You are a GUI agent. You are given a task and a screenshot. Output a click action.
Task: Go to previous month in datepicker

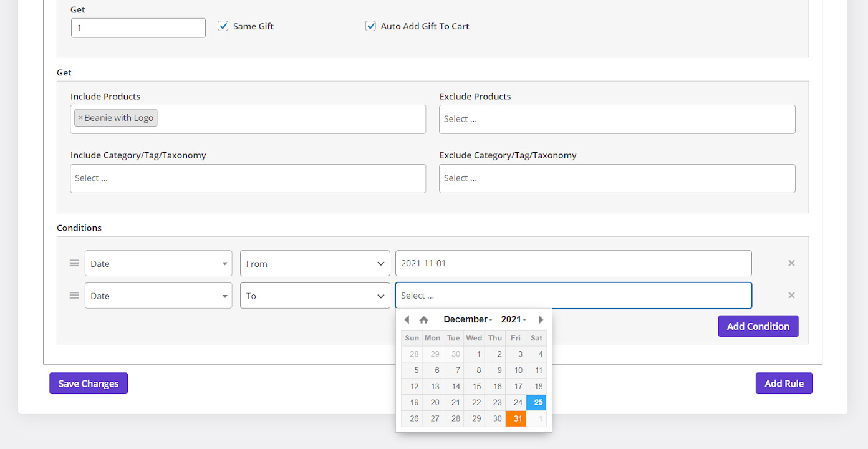point(407,319)
